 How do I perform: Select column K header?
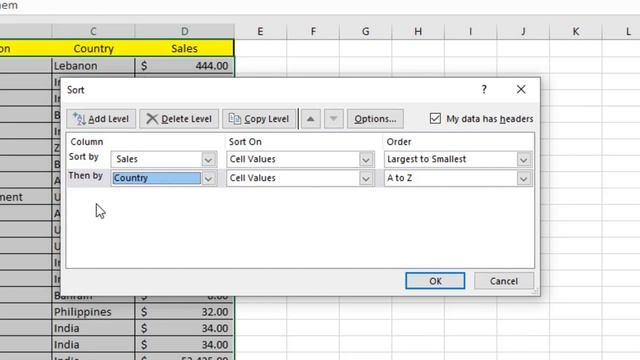576,31
